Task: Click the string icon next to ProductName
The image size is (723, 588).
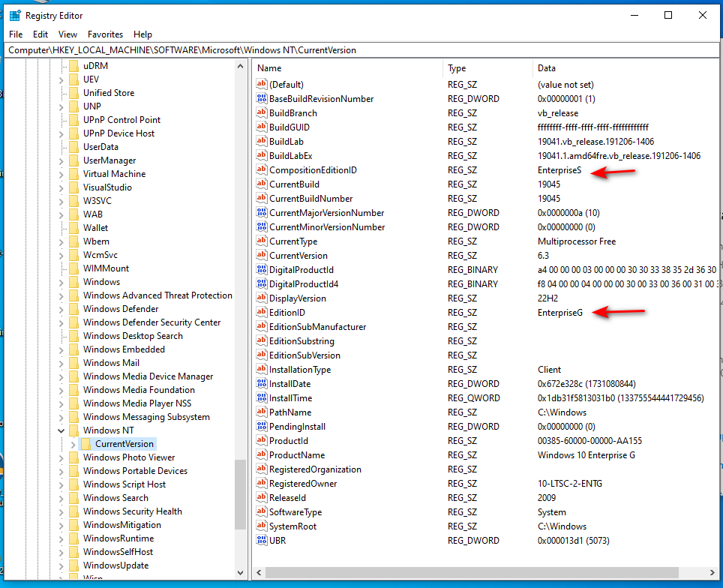Action: click(x=262, y=454)
